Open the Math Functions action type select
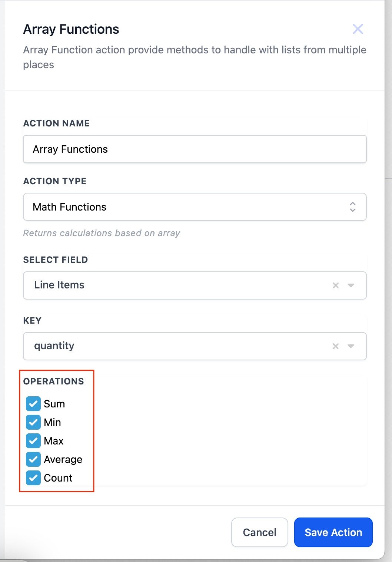The width and height of the screenshot is (392, 562). coord(185,207)
